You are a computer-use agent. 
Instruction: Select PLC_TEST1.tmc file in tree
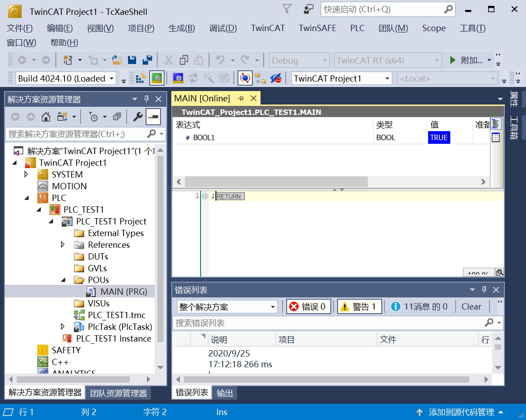point(116,315)
